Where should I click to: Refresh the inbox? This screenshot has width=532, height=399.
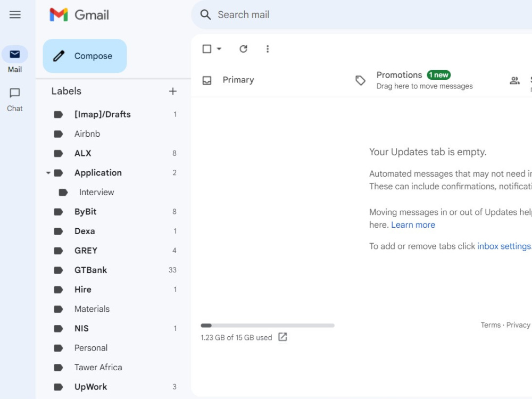click(243, 49)
